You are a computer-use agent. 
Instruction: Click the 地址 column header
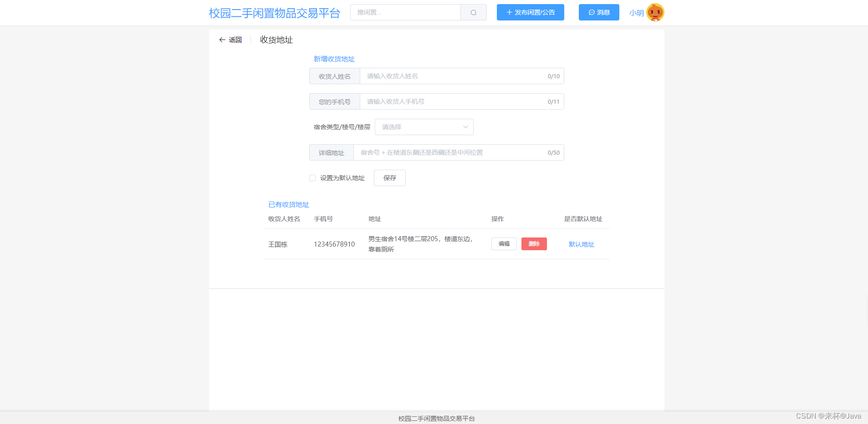coord(375,219)
